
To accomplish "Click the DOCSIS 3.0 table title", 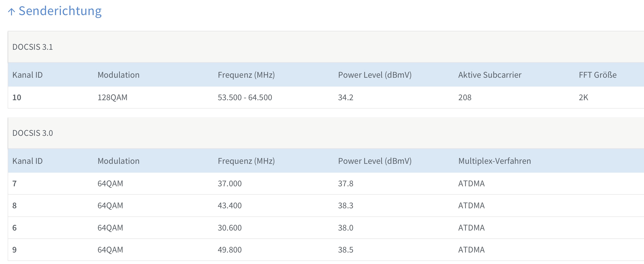I will [x=33, y=133].
